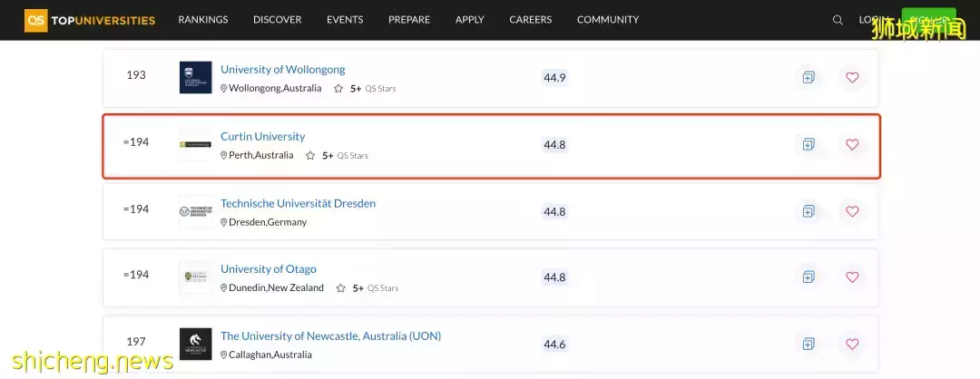Favorite University of Otago heart icon
This screenshot has width=980, height=379.
(x=852, y=277)
